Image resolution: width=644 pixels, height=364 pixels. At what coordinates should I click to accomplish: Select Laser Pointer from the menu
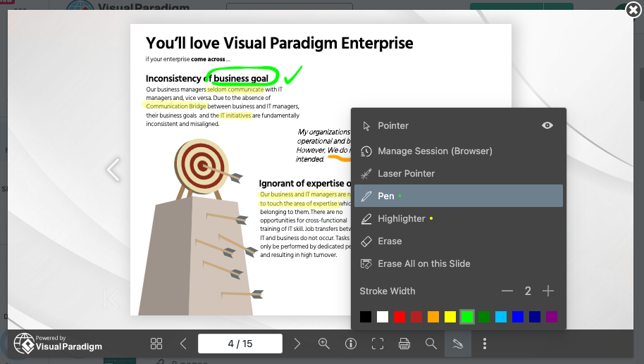click(406, 173)
